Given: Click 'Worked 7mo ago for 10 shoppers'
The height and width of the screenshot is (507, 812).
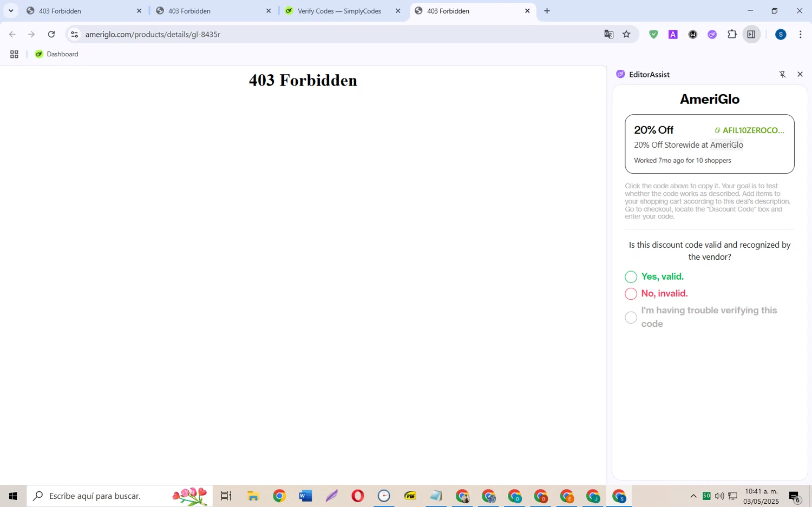Looking at the screenshot, I should (x=683, y=160).
